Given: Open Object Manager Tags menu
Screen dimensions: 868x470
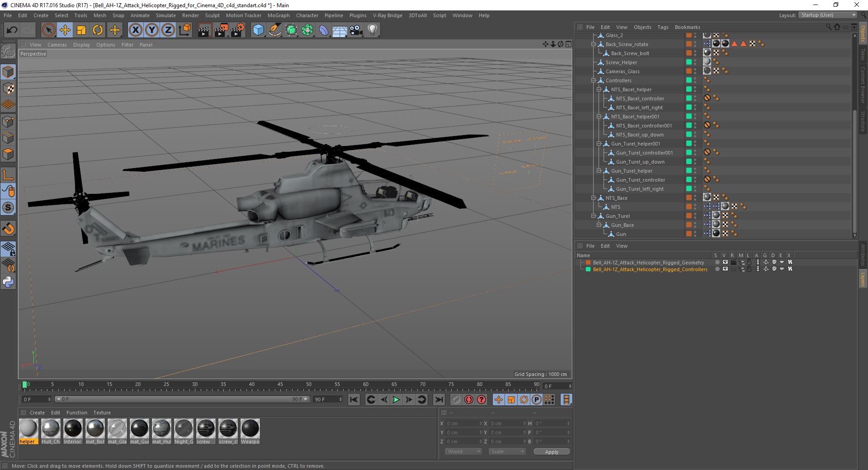Looking at the screenshot, I should pos(663,27).
